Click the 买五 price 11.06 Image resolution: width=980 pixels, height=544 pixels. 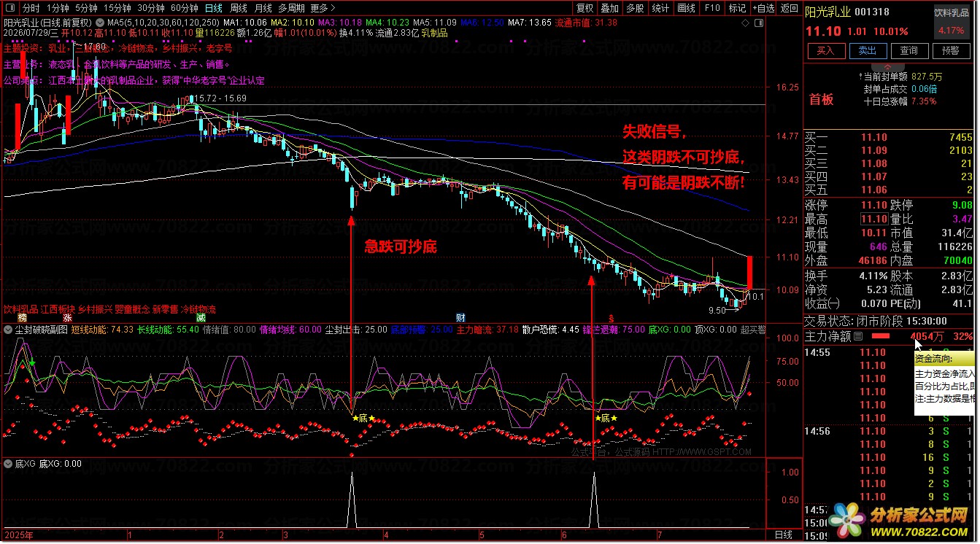874,190
